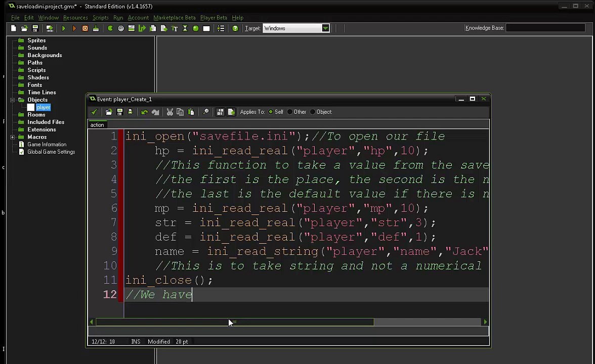Create a sprite with the Pac-Man icon
Screen dimensions: 595x364
pos(110,28)
